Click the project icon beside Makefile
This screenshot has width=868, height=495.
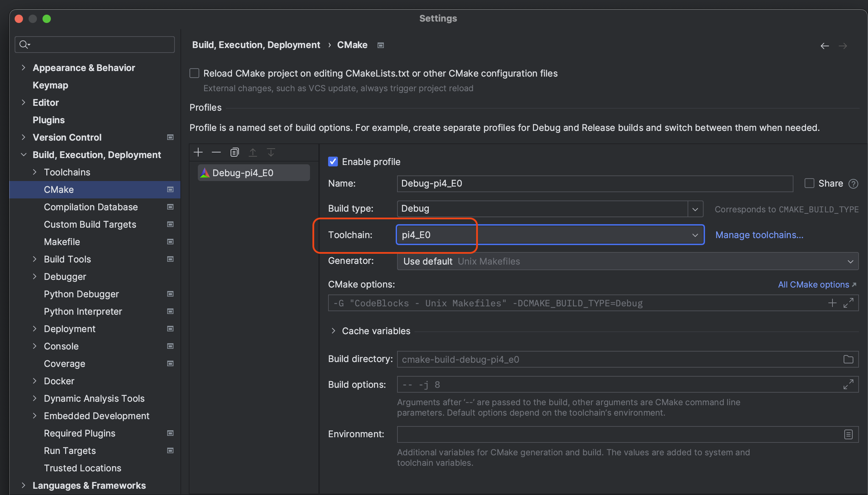point(170,242)
